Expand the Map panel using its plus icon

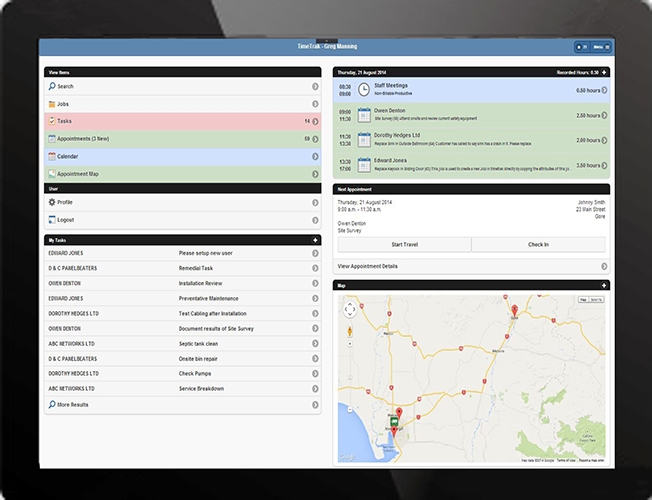point(603,286)
